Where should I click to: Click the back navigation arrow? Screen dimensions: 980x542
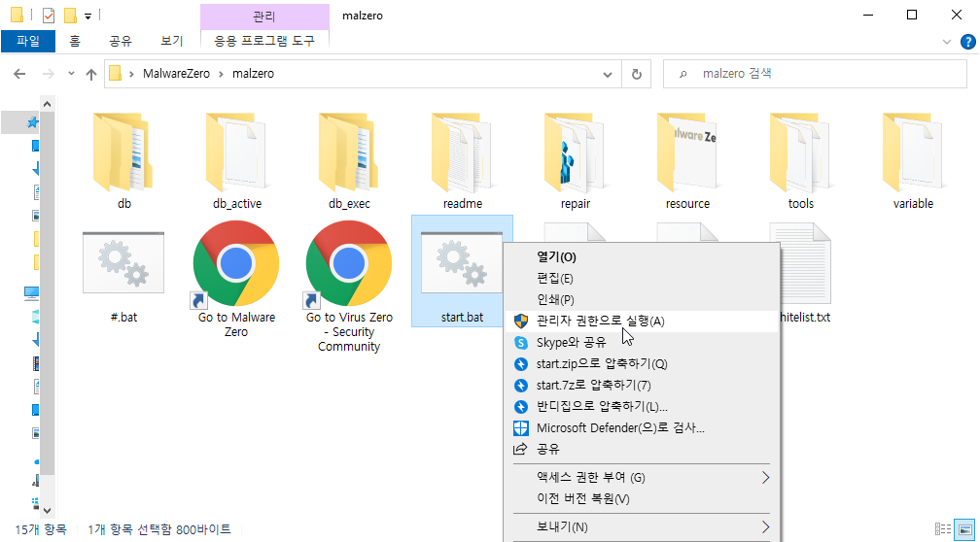(x=19, y=74)
